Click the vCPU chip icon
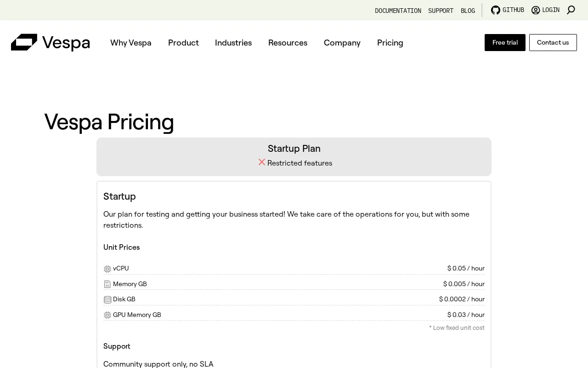Viewport: 588px width, 368px height. click(x=107, y=269)
